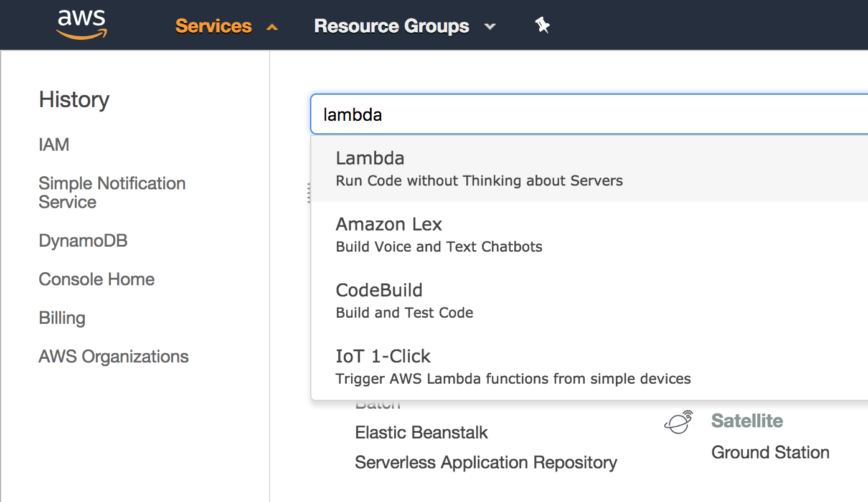Click the search field containing lambda
Image resolution: width=868 pixels, height=502 pixels.
589,114
